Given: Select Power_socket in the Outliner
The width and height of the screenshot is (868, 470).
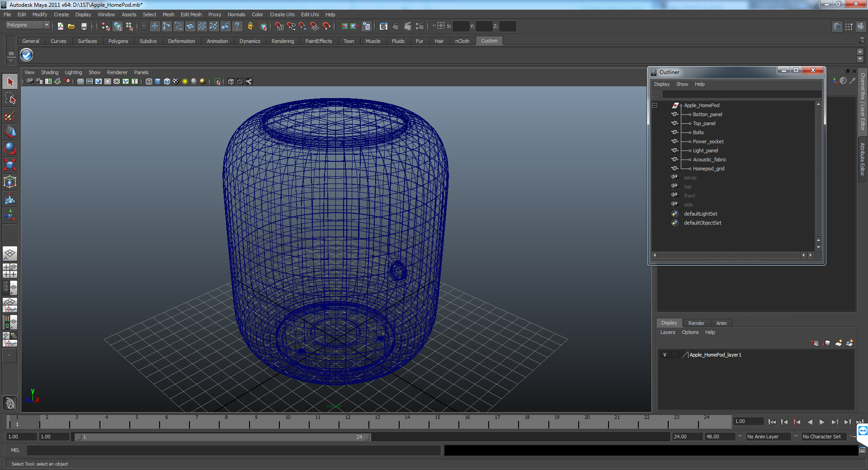Looking at the screenshot, I should (708, 141).
